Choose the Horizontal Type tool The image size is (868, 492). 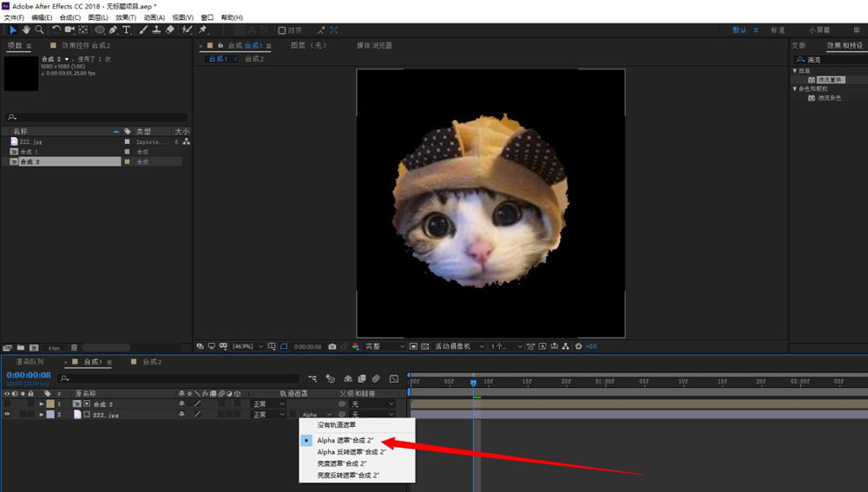[127, 30]
